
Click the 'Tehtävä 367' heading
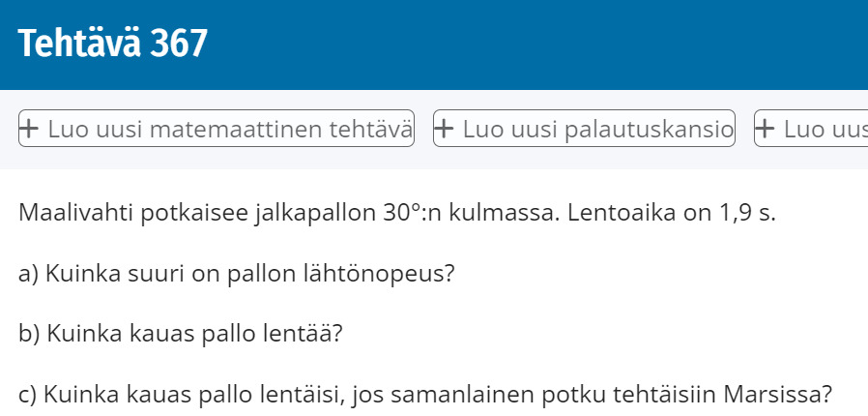pyautogui.click(x=113, y=44)
